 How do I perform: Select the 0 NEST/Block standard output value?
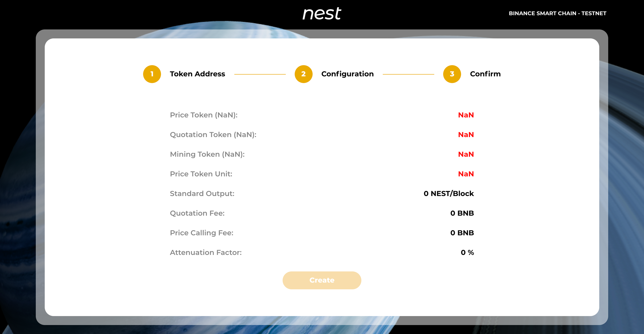point(448,194)
